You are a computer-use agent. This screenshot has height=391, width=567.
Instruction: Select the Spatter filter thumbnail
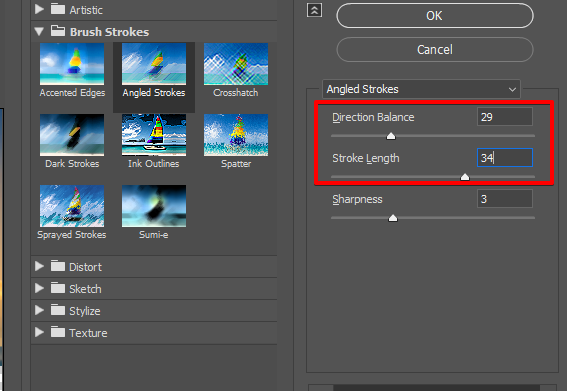[x=236, y=135]
